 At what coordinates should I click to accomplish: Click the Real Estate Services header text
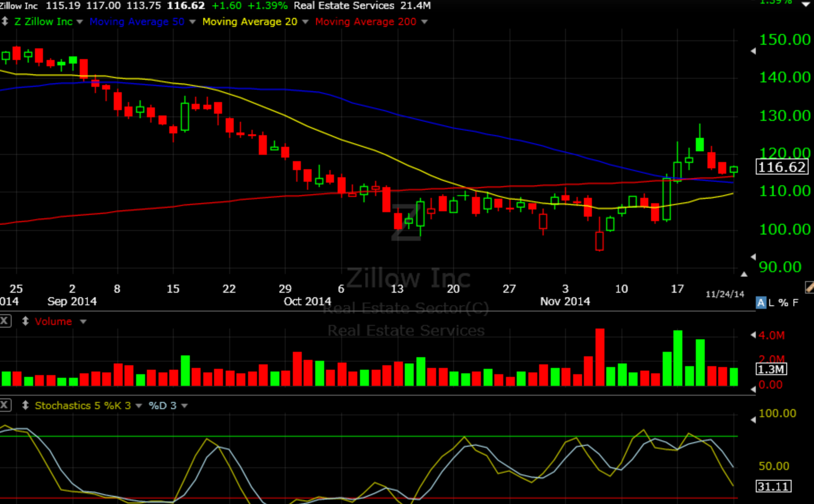(344, 5)
